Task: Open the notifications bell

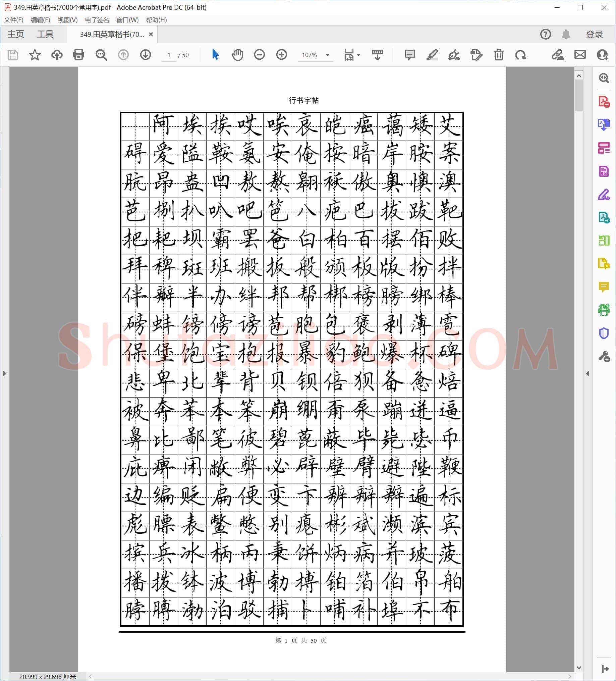Action: coord(566,34)
